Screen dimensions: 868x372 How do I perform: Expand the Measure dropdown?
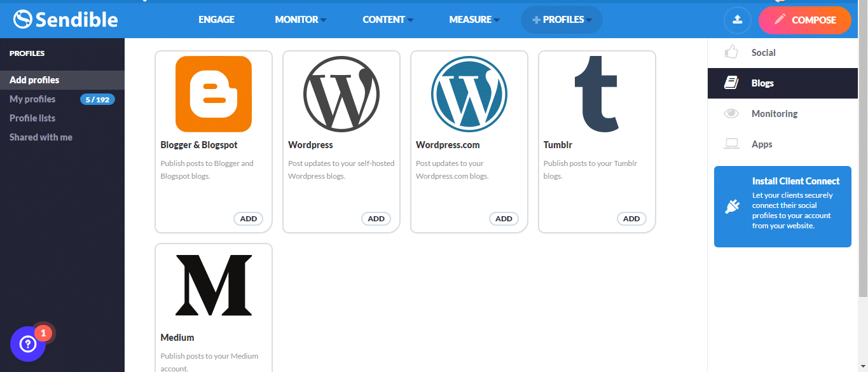coord(474,20)
